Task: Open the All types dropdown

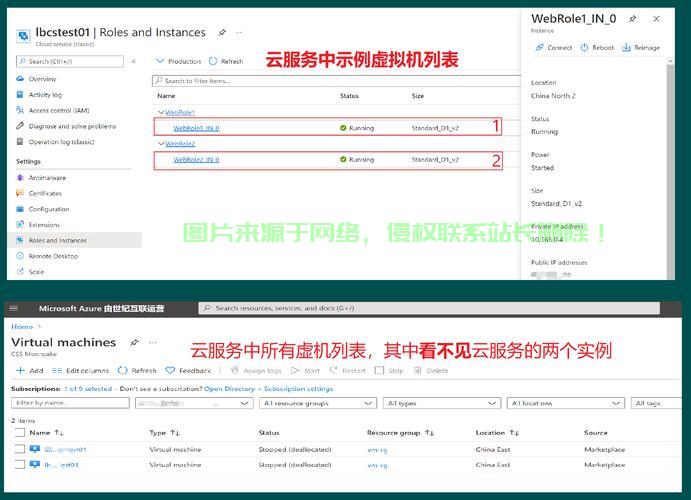Action: click(x=442, y=403)
